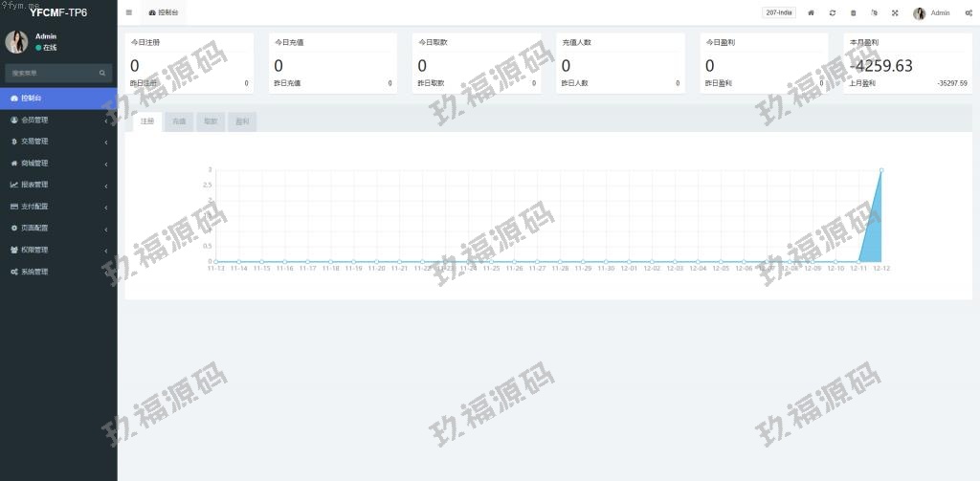This screenshot has width=980, height=481.
Task: Select the 控制台 page tab in header
Action: [x=163, y=12]
